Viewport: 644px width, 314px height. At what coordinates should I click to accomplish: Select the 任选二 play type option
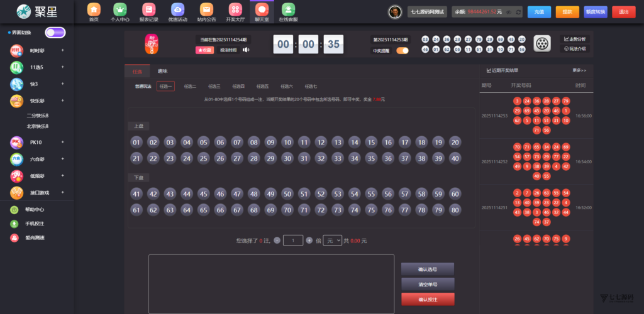(x=190, y=87)
